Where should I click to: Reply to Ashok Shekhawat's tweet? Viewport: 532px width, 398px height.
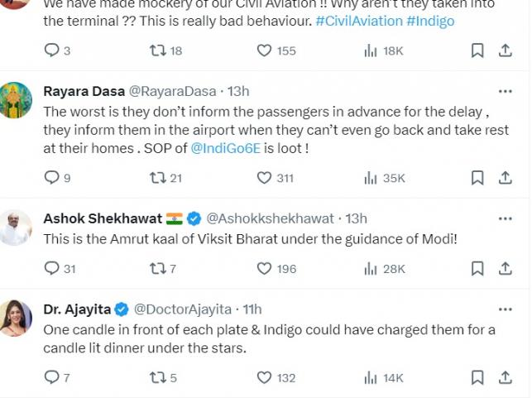(51, 268)
